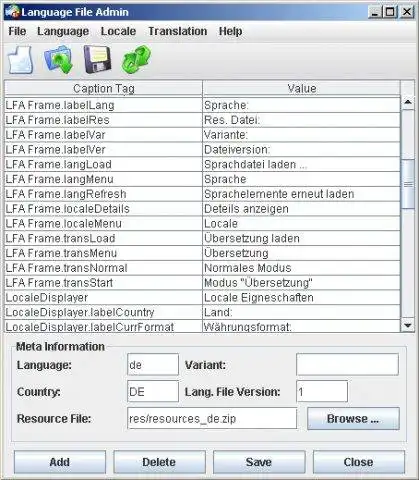Viewport: 419px width, 480px height.
Task: Click the floppy disk Save icon
Action: click(x=97, y=60)
